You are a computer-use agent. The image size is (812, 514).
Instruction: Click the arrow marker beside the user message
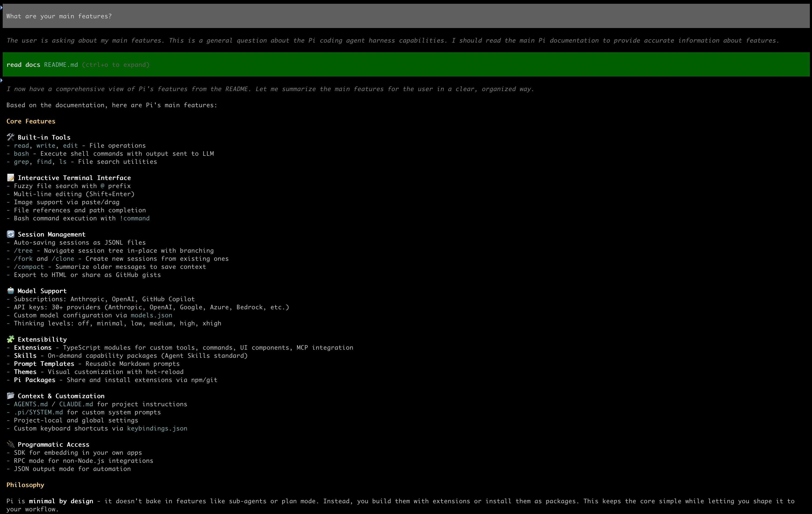(1, 7)
